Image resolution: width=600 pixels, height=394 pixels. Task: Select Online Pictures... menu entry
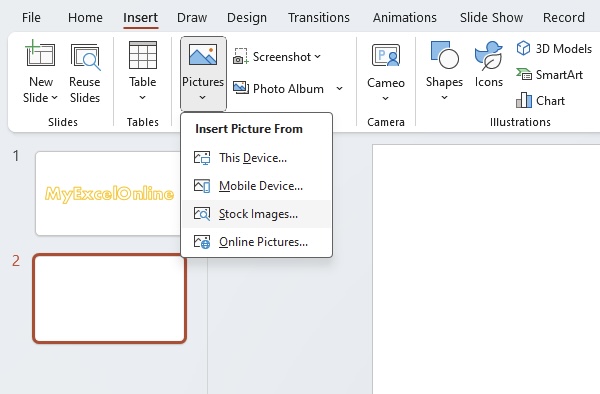point(256,242)
